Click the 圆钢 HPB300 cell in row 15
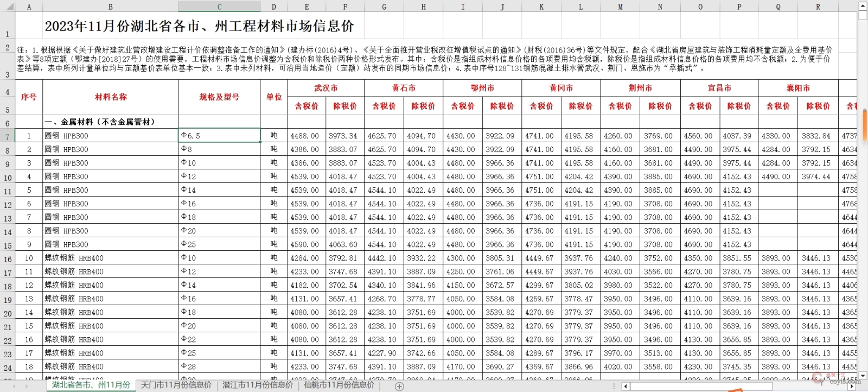Viewport: 868px width, 392px height. click(x=111, y=244)
